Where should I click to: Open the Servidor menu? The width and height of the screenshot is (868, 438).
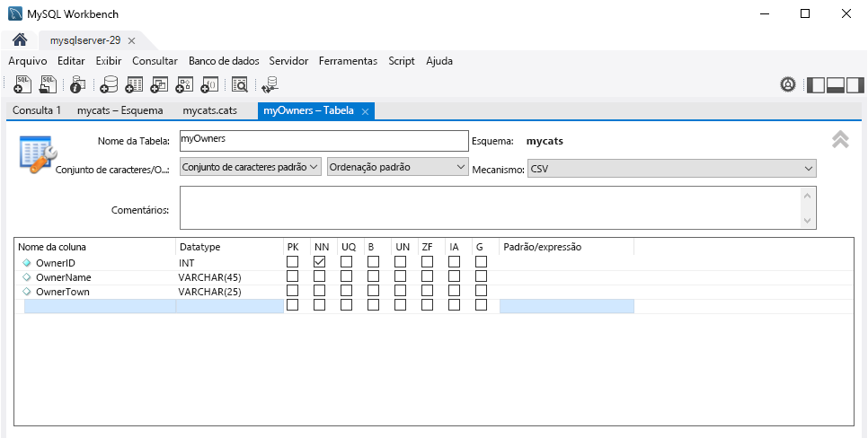coord(289,61)
